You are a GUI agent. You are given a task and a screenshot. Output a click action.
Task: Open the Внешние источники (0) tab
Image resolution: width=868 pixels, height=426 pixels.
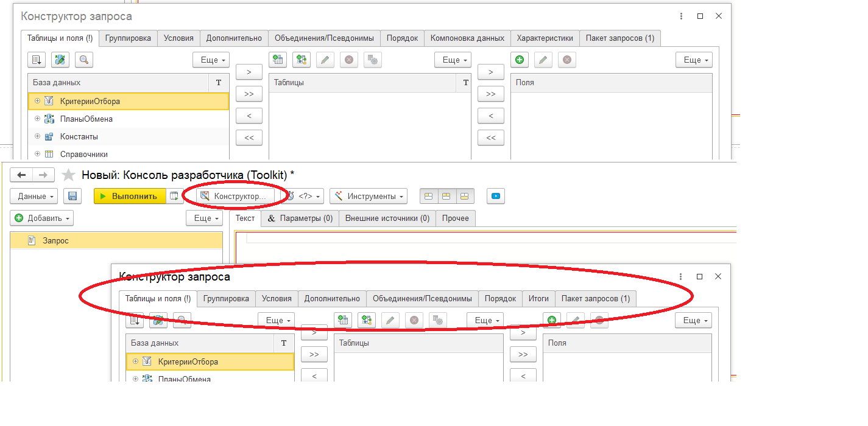pyautogui.click(x=387, y=218)
